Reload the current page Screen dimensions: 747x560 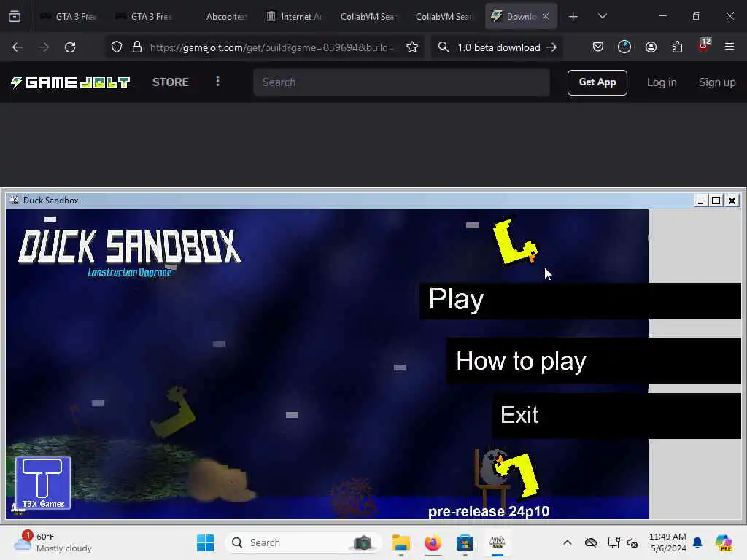click(x=70, y=47)
